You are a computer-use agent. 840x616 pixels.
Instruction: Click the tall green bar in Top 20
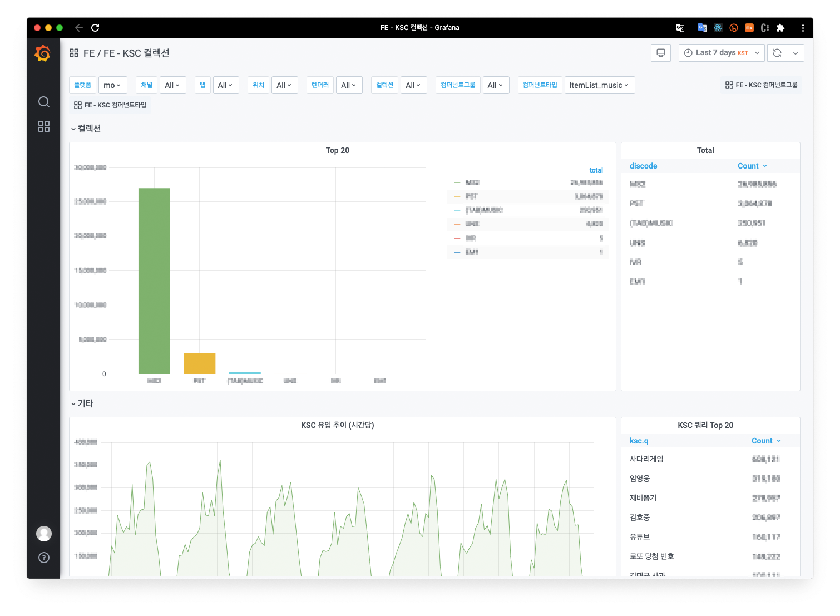pos(154,281)
